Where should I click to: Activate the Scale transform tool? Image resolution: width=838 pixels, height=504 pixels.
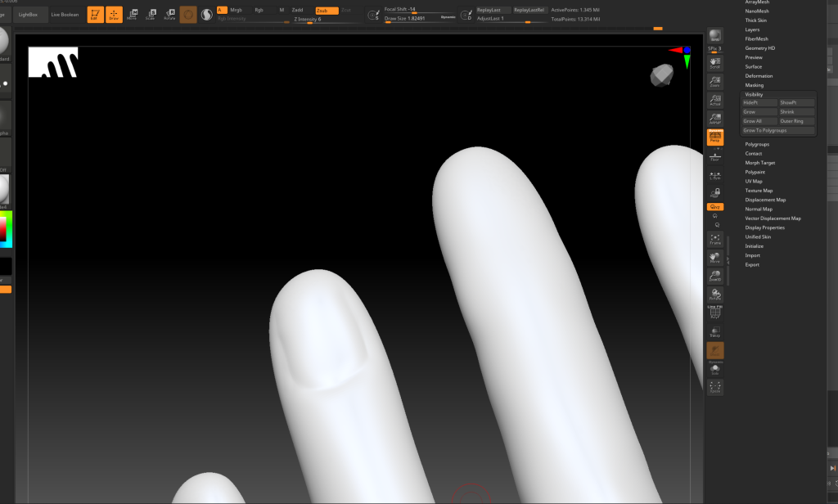click(x=151, y=15)
